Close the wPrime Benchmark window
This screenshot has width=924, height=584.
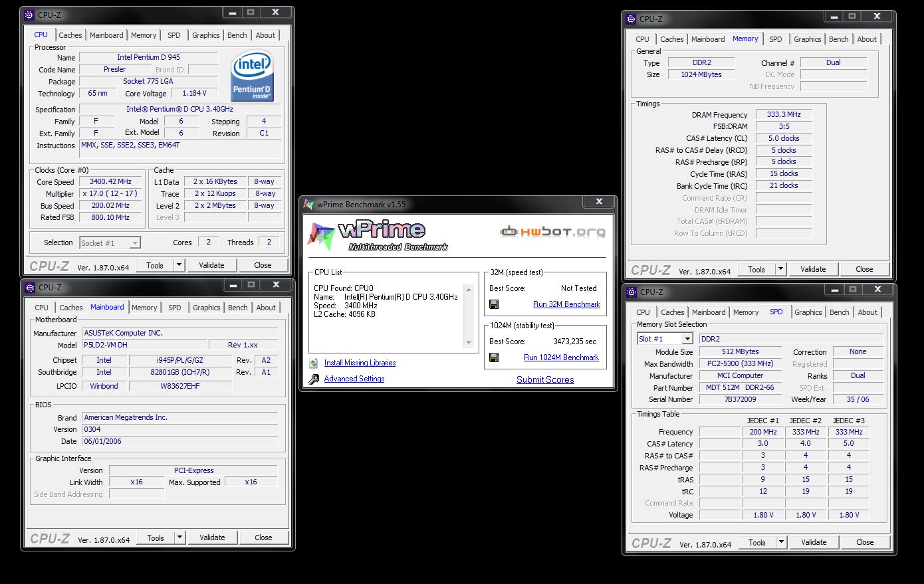click(599, 201)
